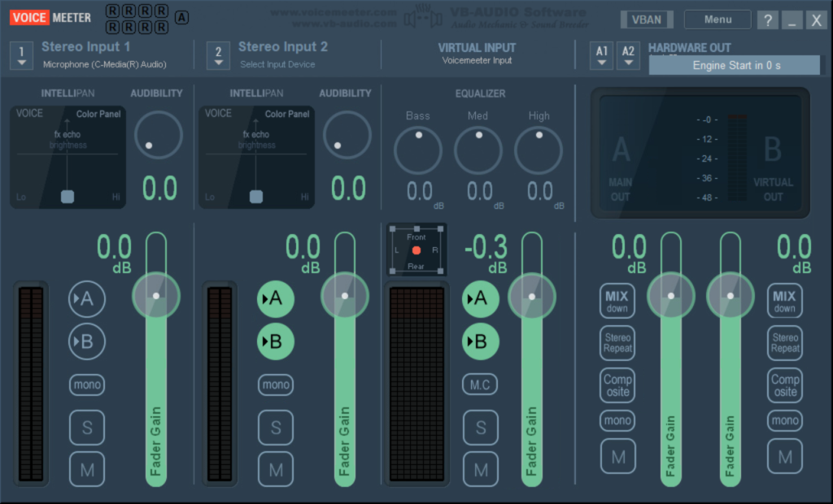
Task: Click Audibility knob of Stereo Input 1
Action: (159, 135)
